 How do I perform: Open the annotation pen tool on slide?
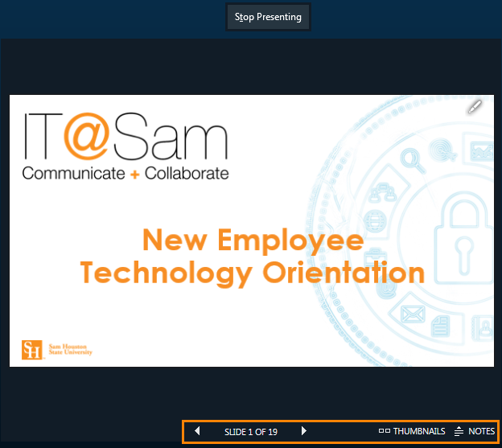(x=475, y=107)
